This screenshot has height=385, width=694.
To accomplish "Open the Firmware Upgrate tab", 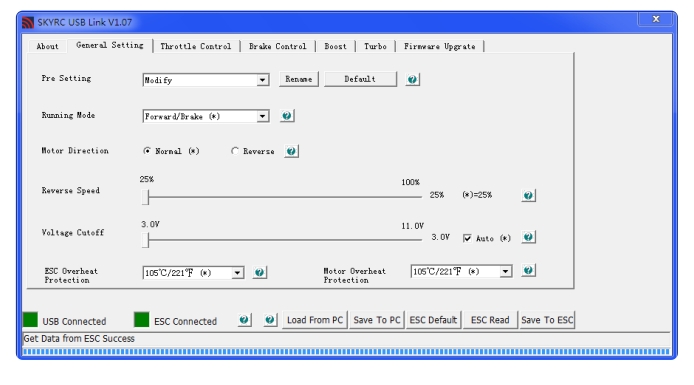I will click(x=440, y=46).
